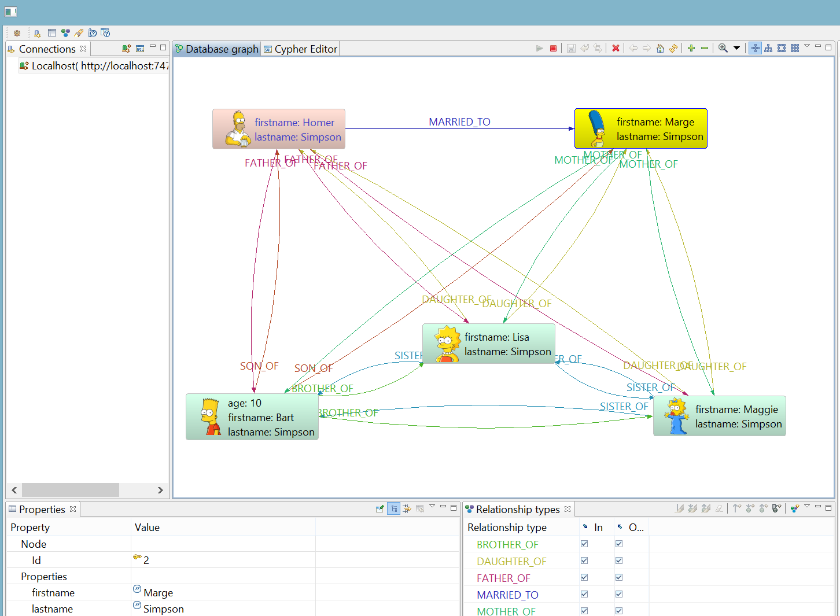Viewport: 840px width, 616px height.
Task: Delete selection using the red X icon
Action: pos(616,48)
